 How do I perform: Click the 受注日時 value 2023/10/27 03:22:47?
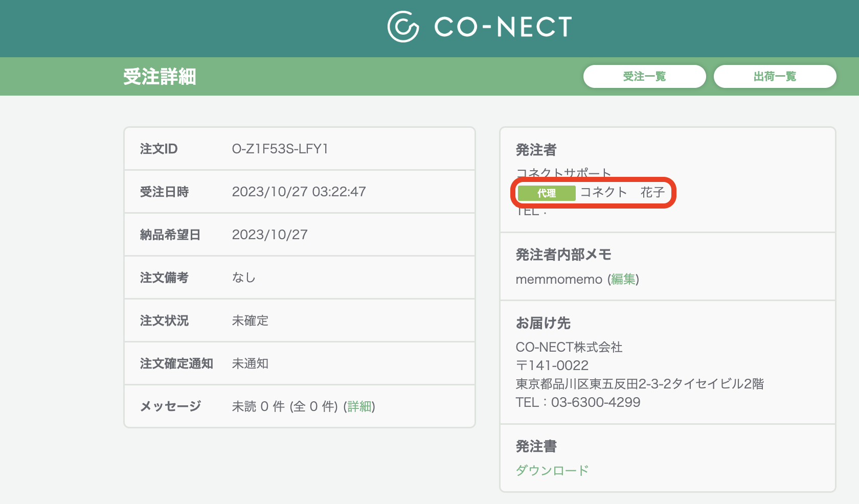[299, 192]
